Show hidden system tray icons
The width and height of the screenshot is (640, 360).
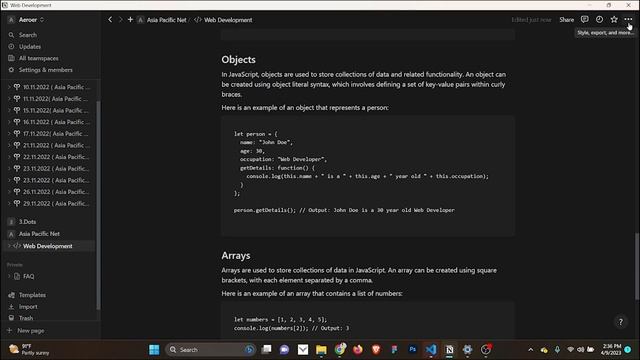pyautogui.click(x=531, y=350)
